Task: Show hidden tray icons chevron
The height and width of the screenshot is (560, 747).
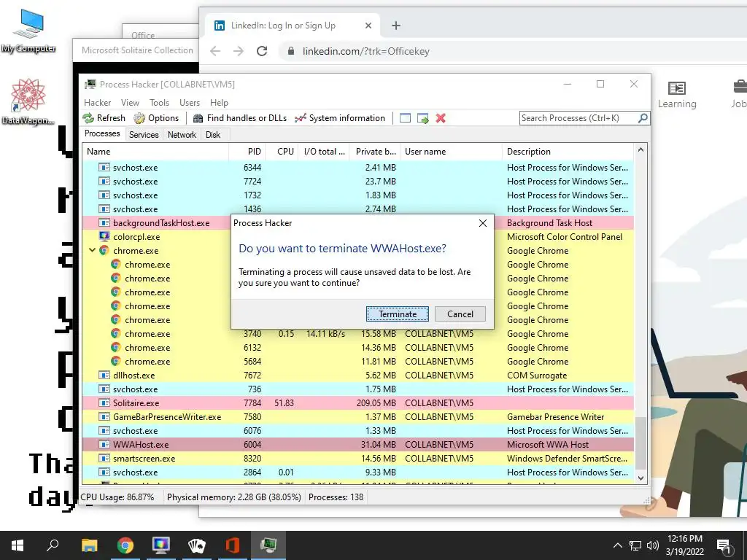Action: click(x=617, y=545)
